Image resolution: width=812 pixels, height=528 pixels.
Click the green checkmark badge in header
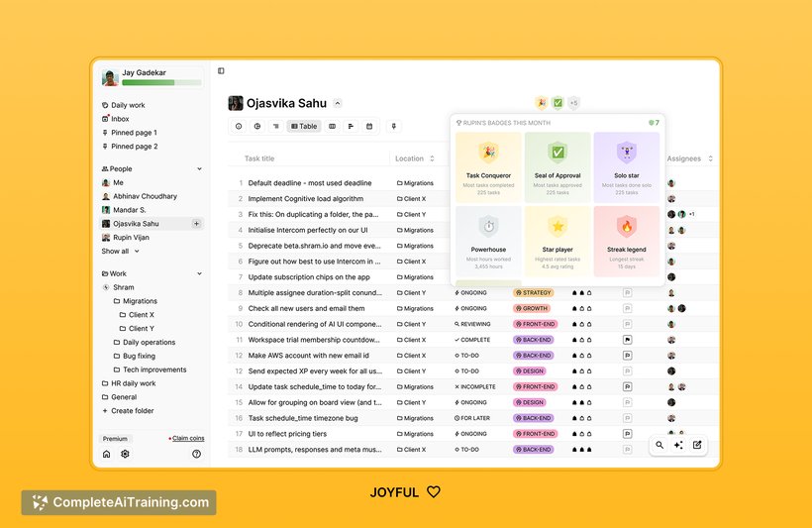(x=558, y=103)
